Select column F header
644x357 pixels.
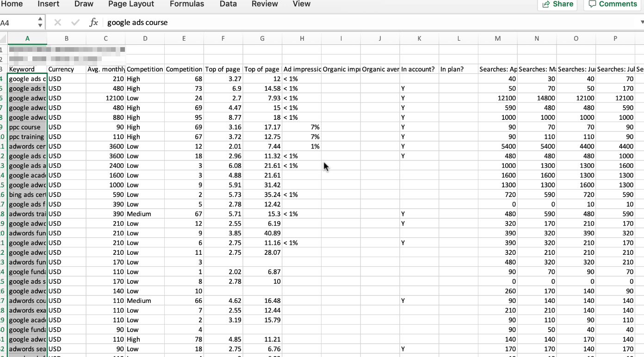pos(223,38)
